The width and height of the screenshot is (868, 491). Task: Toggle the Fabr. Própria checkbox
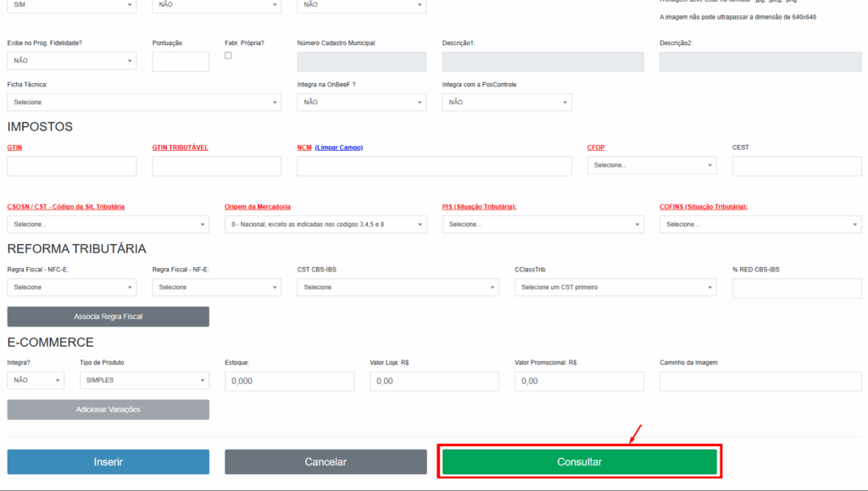[x=228, y=55]
